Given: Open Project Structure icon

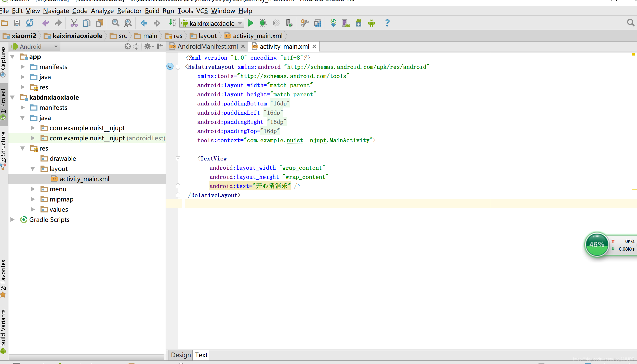Looking at the screenshot, I should (318, 23).
